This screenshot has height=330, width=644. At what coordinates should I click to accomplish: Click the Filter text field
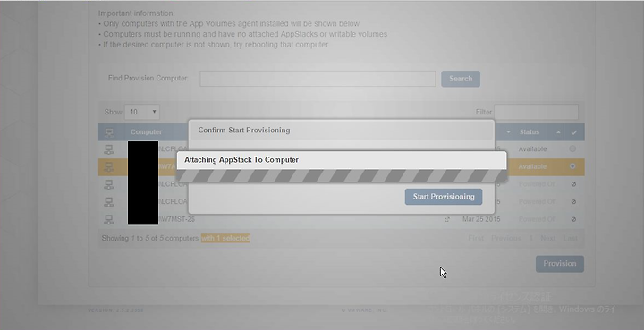click(536, 112)
